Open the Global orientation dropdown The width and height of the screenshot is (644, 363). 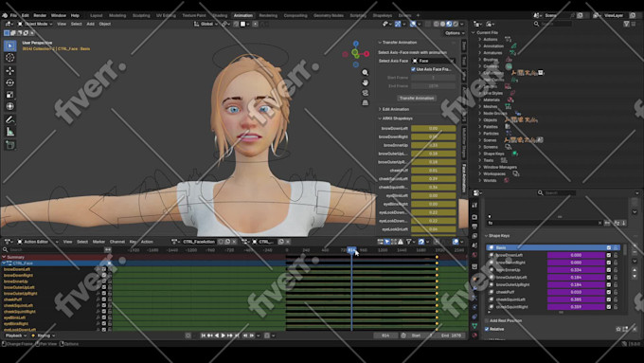[206, 24]
